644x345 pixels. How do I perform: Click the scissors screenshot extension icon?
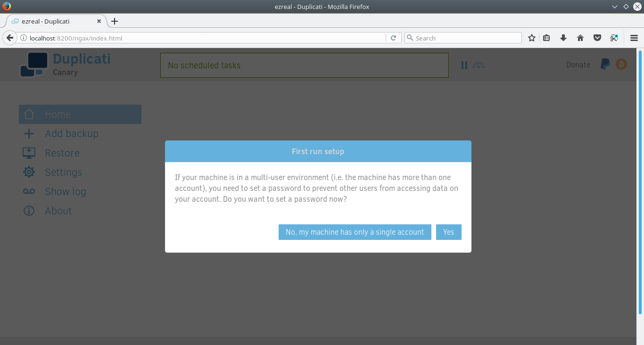click(x=614, y=38)
